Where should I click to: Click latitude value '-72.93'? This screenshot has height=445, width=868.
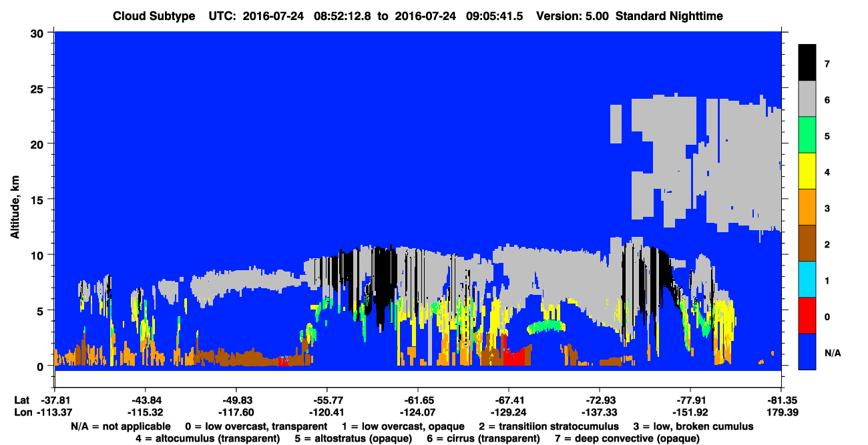point(600,400)
